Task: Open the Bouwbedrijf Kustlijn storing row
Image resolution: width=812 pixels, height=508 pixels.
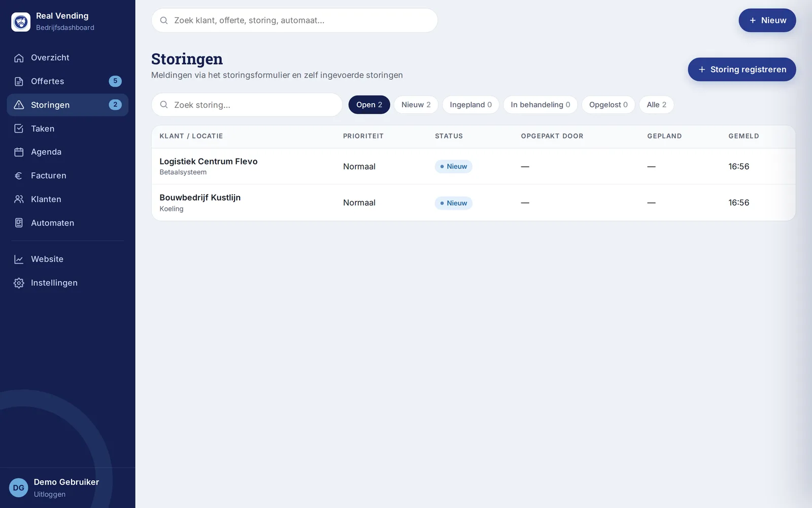Action: [473, 203]
